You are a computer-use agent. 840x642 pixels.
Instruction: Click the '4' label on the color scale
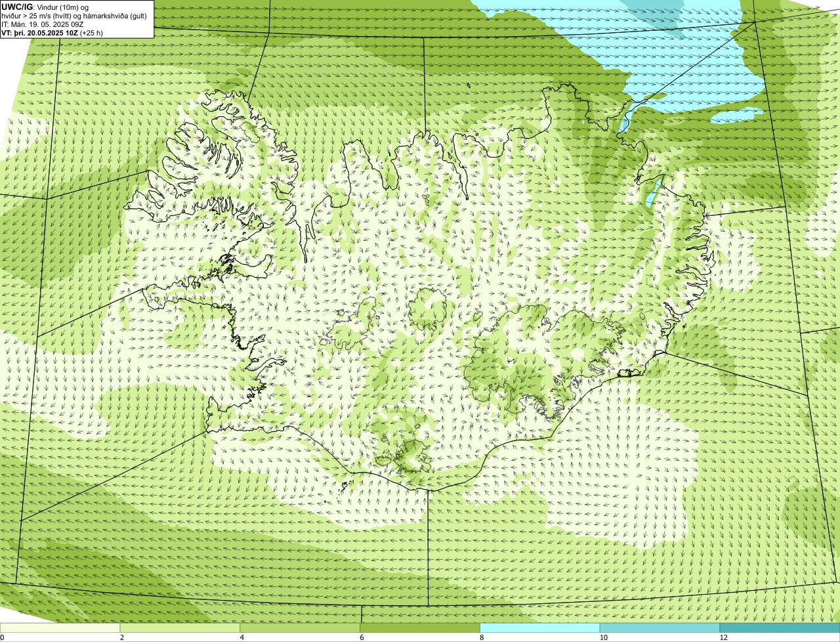[242, 637]
